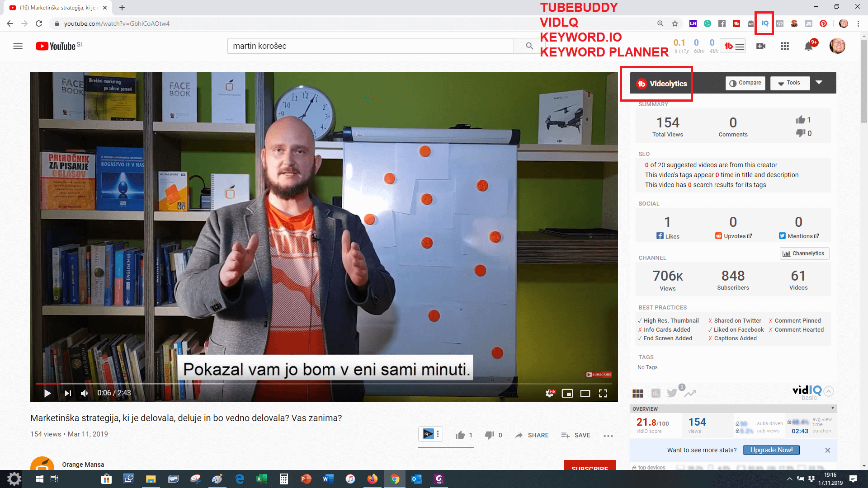Collapse the vidIQ Overview section
Viewport: 868px width, 488px height.
coord(832,408)
